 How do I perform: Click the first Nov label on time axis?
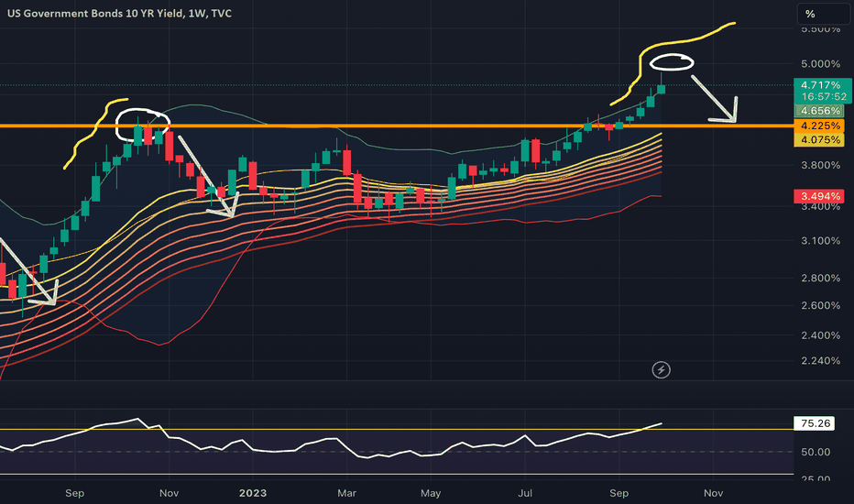click(x=169, y=493)
